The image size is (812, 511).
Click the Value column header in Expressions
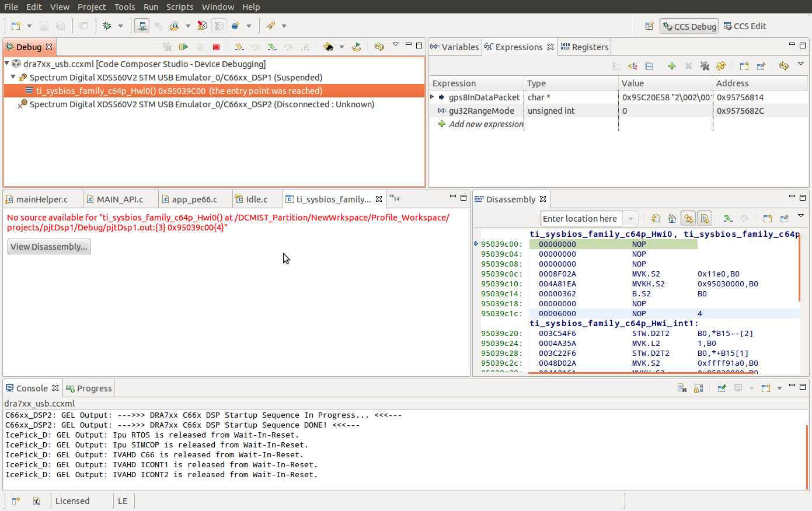(x=665, y=83)
